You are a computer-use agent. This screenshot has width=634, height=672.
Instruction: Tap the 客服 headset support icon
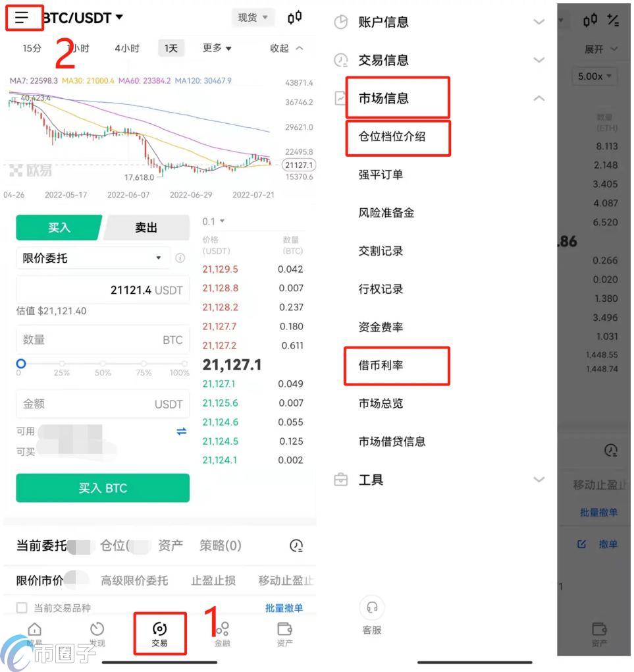click(372, 607)
